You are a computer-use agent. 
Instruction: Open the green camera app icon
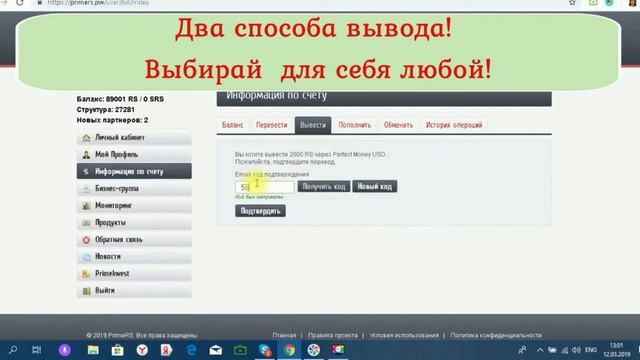pos(240,350)
